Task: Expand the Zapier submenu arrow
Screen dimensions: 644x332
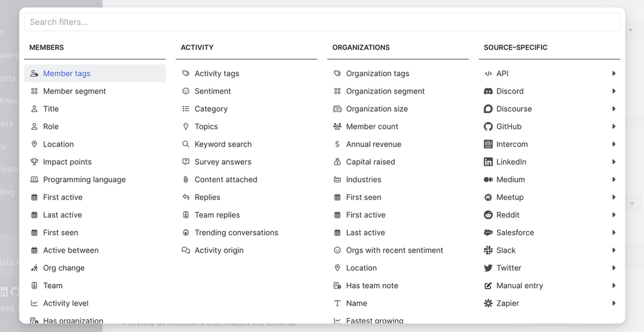Action: click(613, 303)
